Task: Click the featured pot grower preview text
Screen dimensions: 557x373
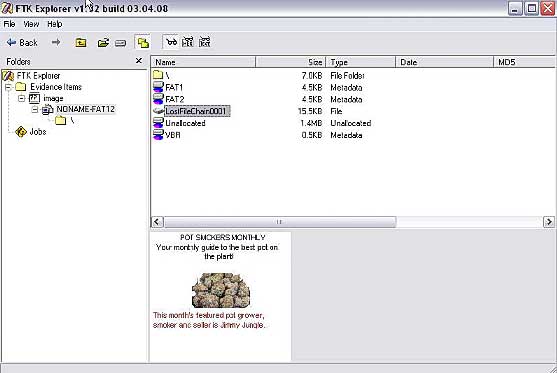Action: [209, 320]
